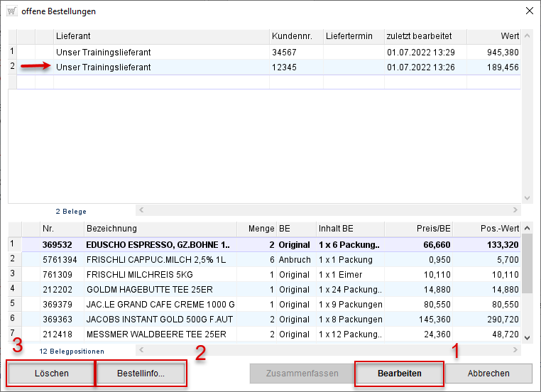Image resolution: width=541 pixels, height=392 pixels.
Task: Click the shopping cart window icon
Action: (x=11, y=11)
